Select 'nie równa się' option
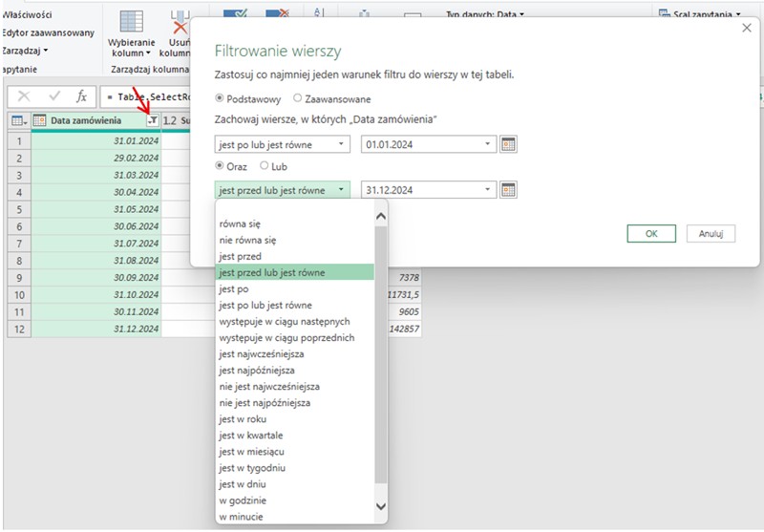Viewport: 764px width, 532px height. [294, 240]
